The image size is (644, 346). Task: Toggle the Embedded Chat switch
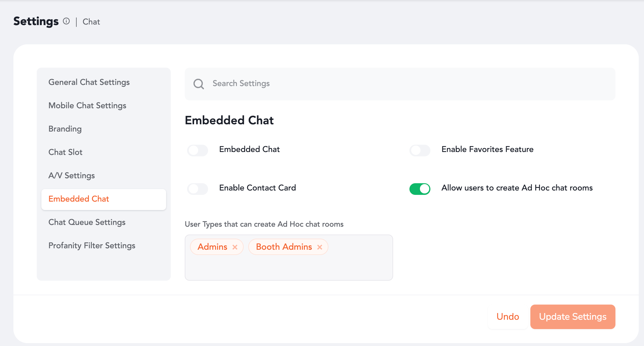click(198, 150)
